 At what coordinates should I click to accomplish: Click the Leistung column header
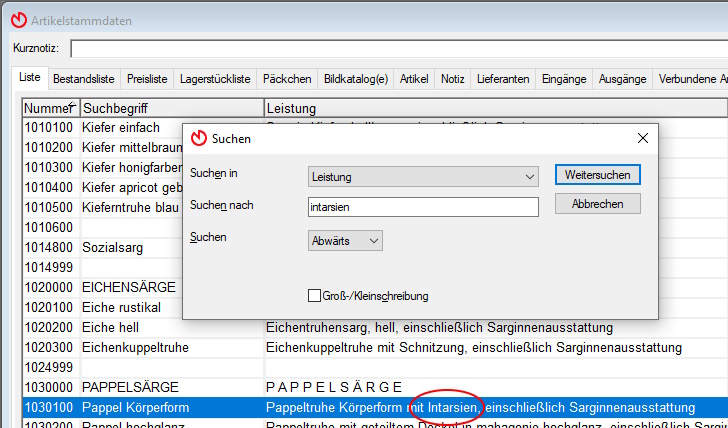[496, 108]
